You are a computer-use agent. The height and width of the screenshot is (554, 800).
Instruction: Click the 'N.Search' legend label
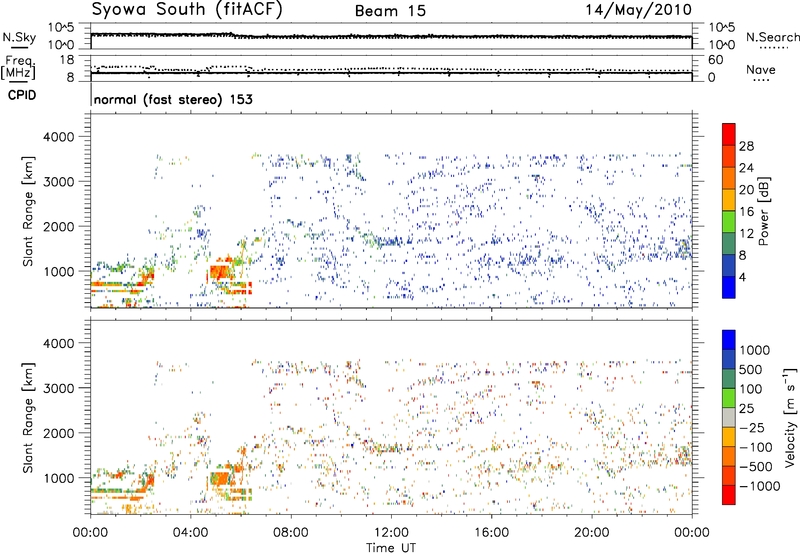pyautogui.click(x=773, y=37)
